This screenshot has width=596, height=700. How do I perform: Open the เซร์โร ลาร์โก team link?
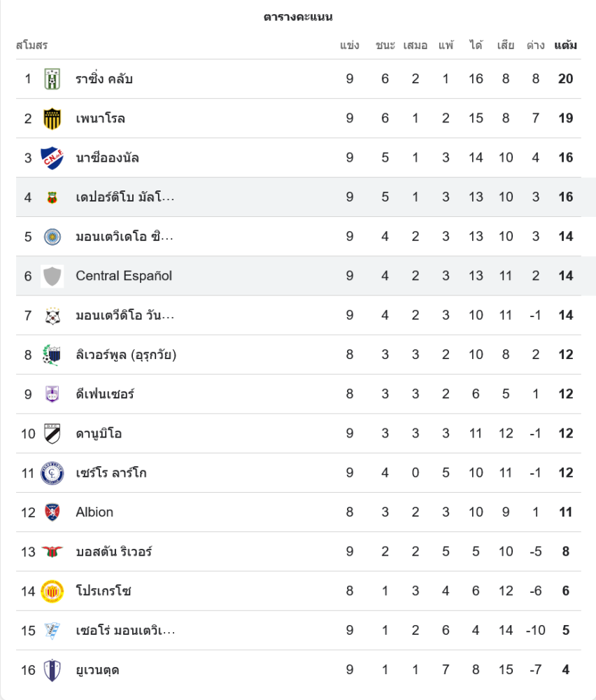click(x=111, y=473)
